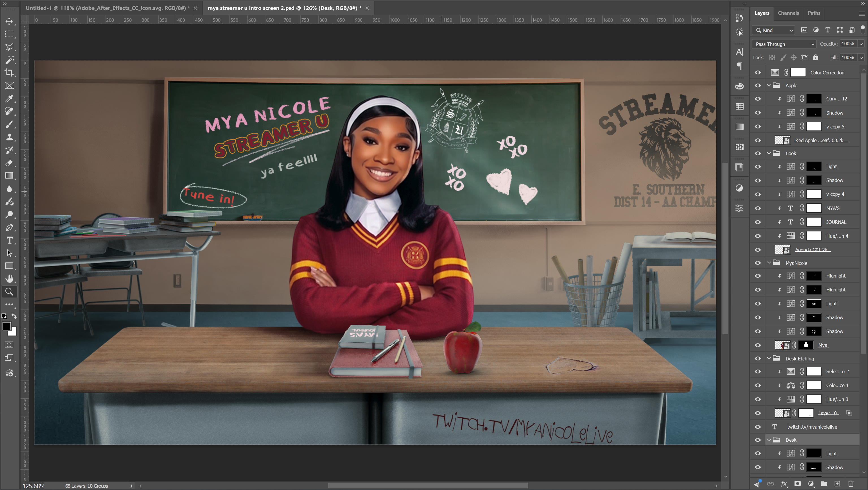This screenshot has height=490, width=868.
Task: Select the Hand tool
Action: click(9, 279)
